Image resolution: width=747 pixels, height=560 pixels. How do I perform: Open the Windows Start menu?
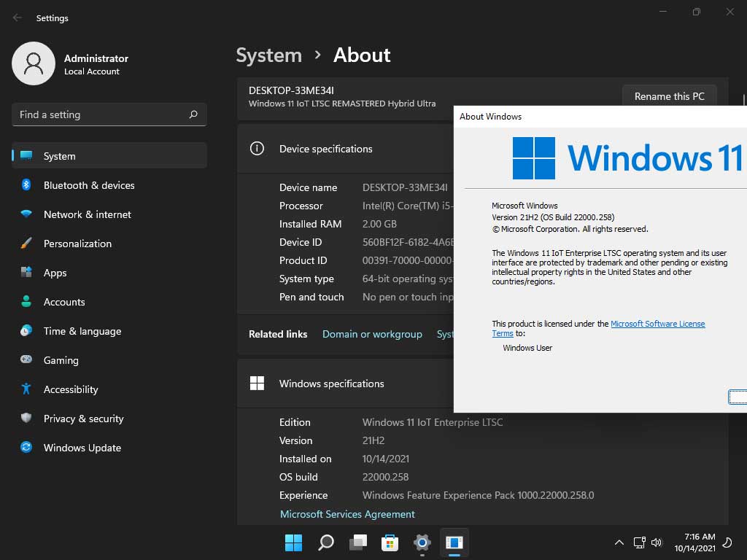pos(293,542)
